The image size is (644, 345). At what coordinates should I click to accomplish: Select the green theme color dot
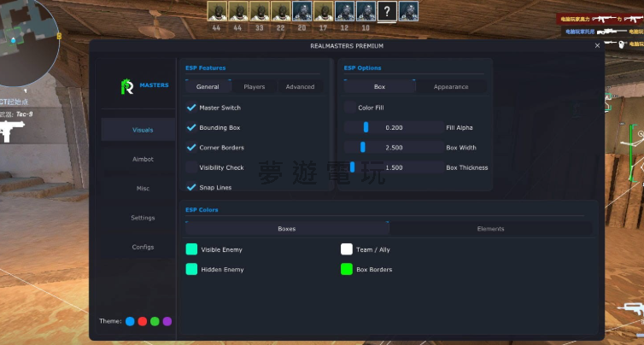[155, 321]
